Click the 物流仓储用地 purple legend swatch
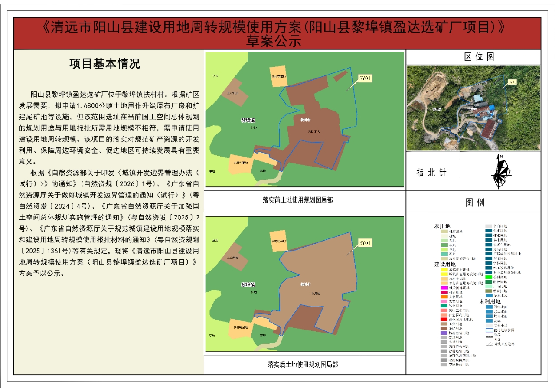The image size is (555, 392). pyautogui.click(x=444, y=333)
